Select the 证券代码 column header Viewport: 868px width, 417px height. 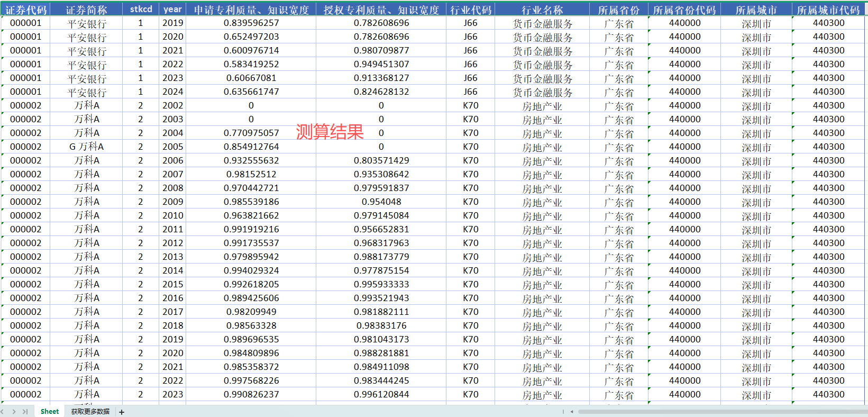(26, 10)
